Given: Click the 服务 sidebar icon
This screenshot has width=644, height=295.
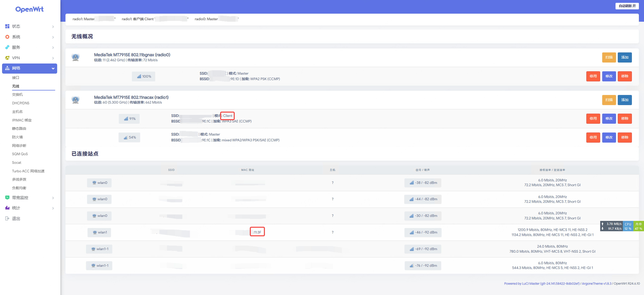Looking at the screenshot, I should pyautogui.click(x=7, y=47).
